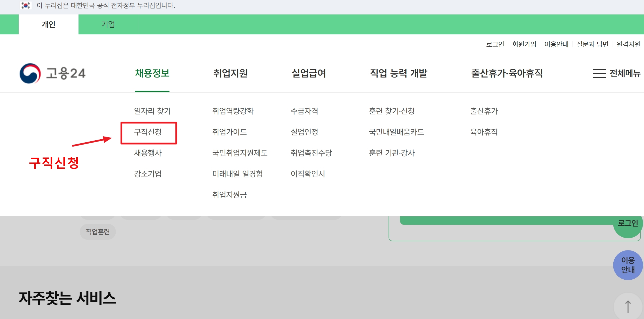Open 국민내일배움카드 submenu item
This screenshot has width=644, height=319.
[397, 132]
